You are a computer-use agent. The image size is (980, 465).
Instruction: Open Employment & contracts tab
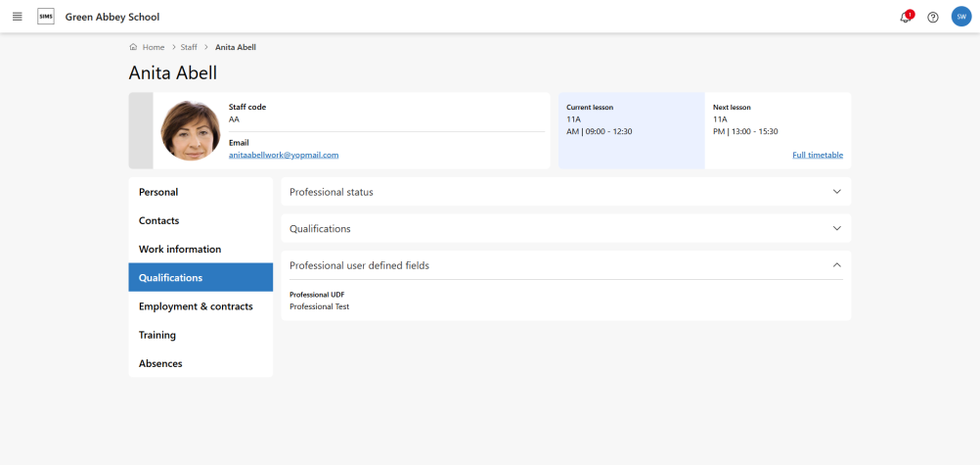pyautogui.click(x=196, y=306)
